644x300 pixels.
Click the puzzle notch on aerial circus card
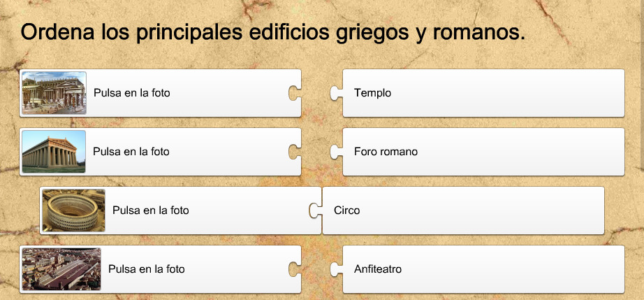295,269
